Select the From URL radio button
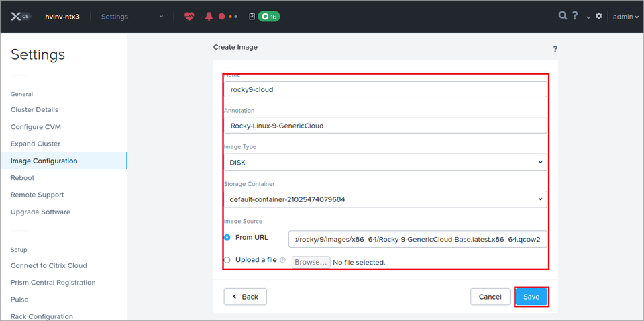The height and width of the screenshot is (321, 644). [227, 238]
